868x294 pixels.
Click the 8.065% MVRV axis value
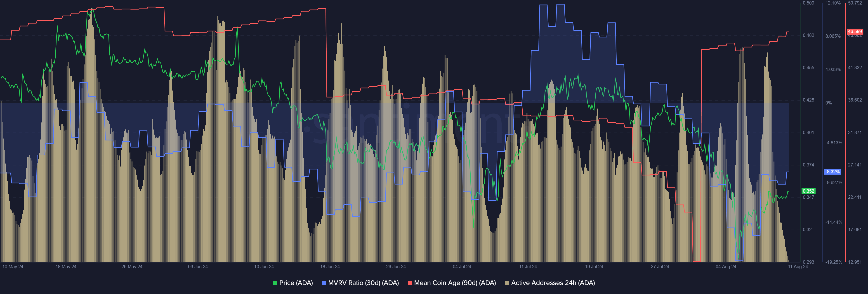coord(833,36)
